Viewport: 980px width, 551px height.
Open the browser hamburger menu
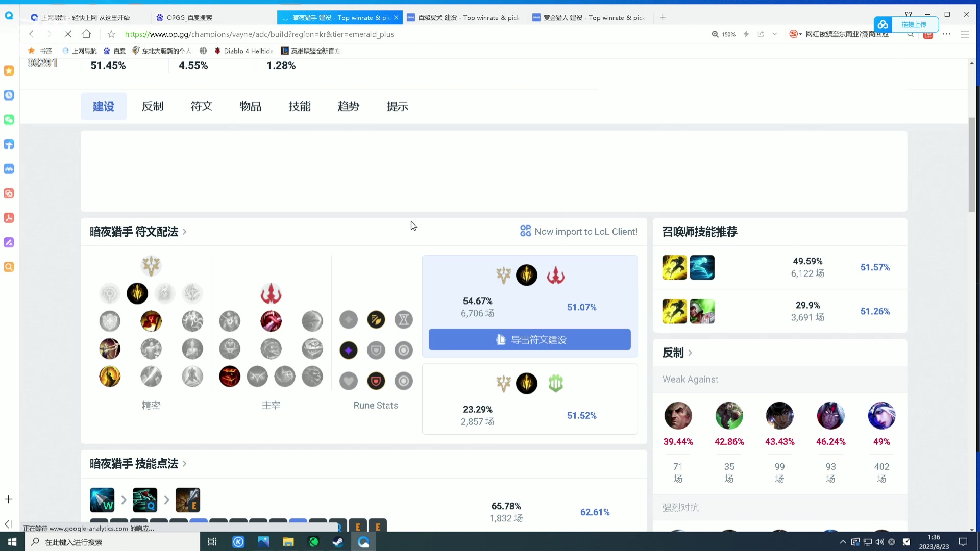(965, 34)
